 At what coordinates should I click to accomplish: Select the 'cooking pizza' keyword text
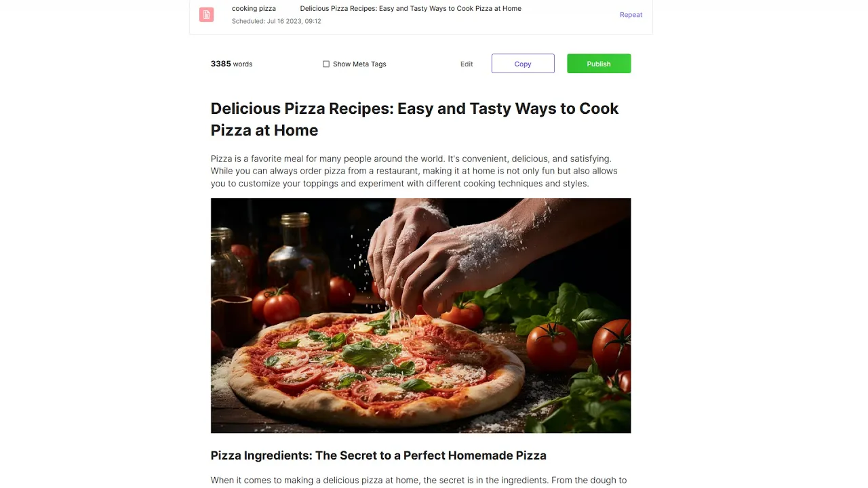254,9
